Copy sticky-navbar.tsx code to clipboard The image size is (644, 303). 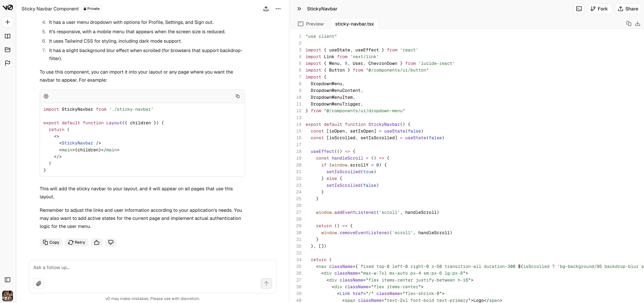(x=629, y=24)
